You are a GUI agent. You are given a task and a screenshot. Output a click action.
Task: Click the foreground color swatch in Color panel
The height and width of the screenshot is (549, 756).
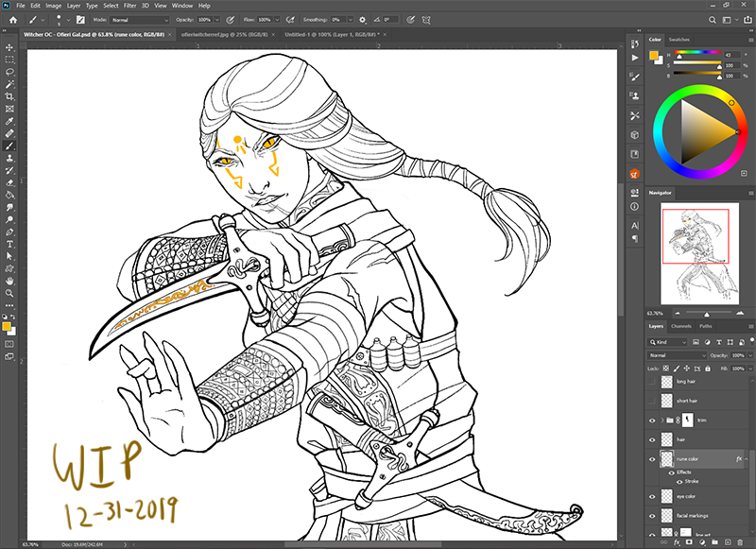[x=654, y=56]
